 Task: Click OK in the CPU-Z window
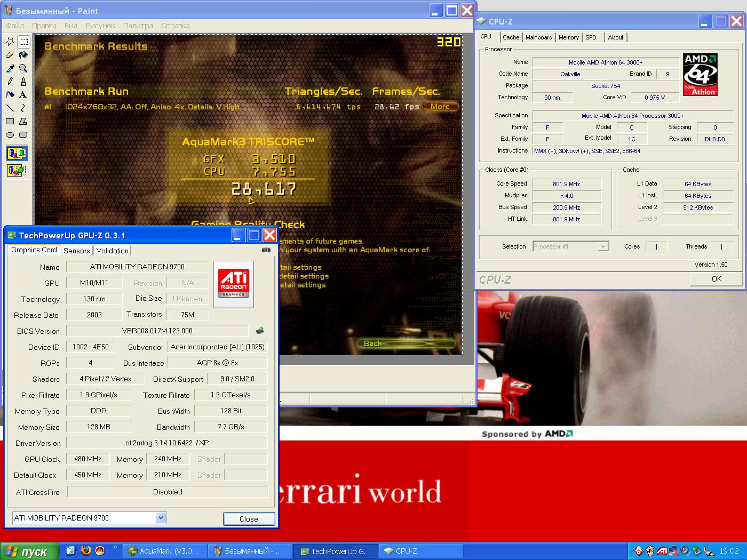pyautogui.click(x=716, y=279)
